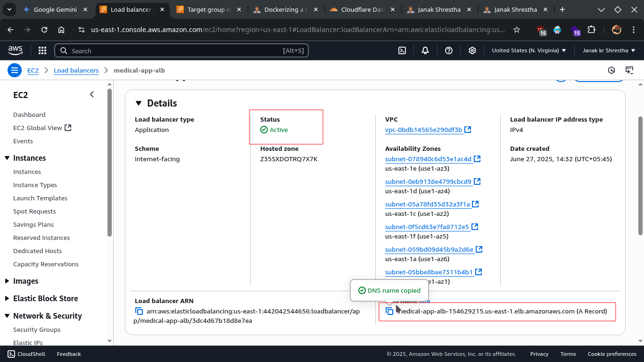The image size is (644, 362).
Task: Launch CloudShell from the top navigation bar
Action: pyautogui.click(x=402, y=50)
